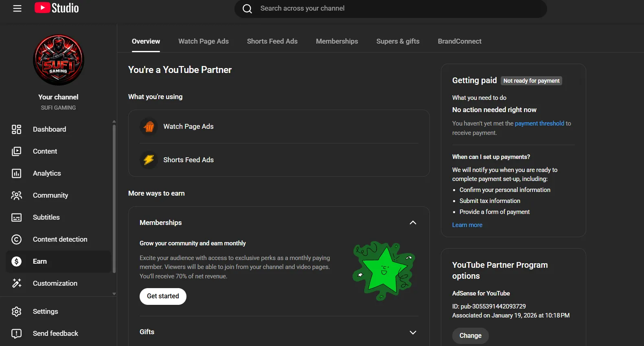Click the Change AdSense button
The width and height of the screenshot is (644, 346).
tap(471, 335)
